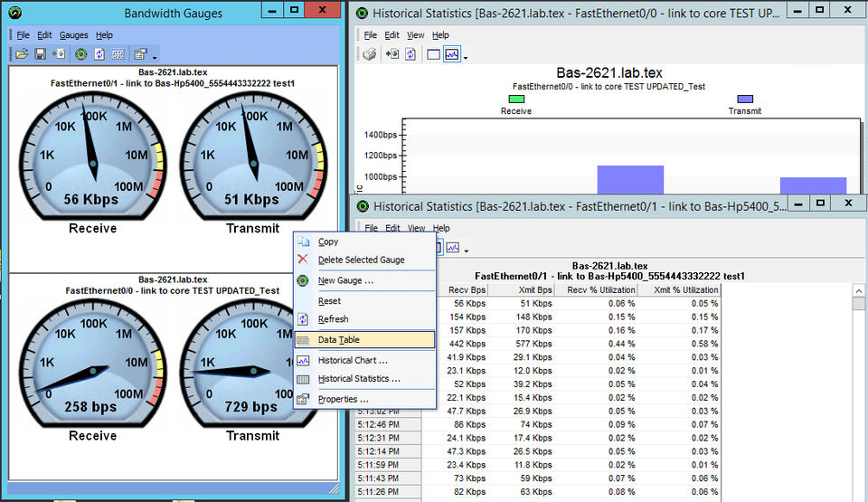868x502 pixels.
Task: Click app icon in FastEthernet0/0 statistics title bar
Action: (362, 14)
